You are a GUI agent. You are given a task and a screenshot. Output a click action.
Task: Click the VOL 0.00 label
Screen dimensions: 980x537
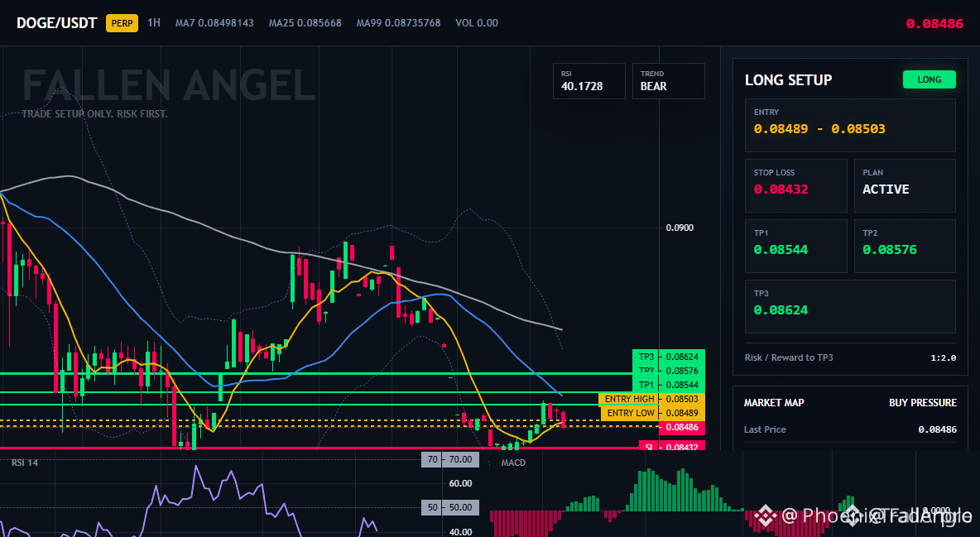pos(476,22)
